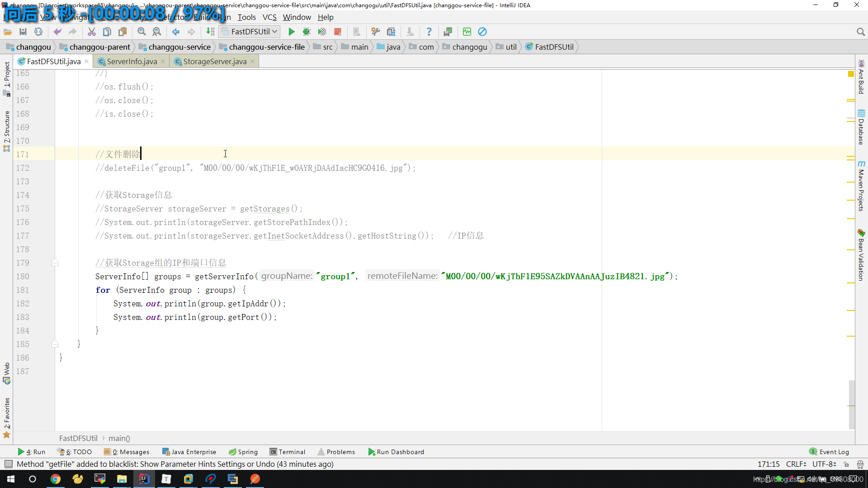Open the Project Structure icon

391,32
